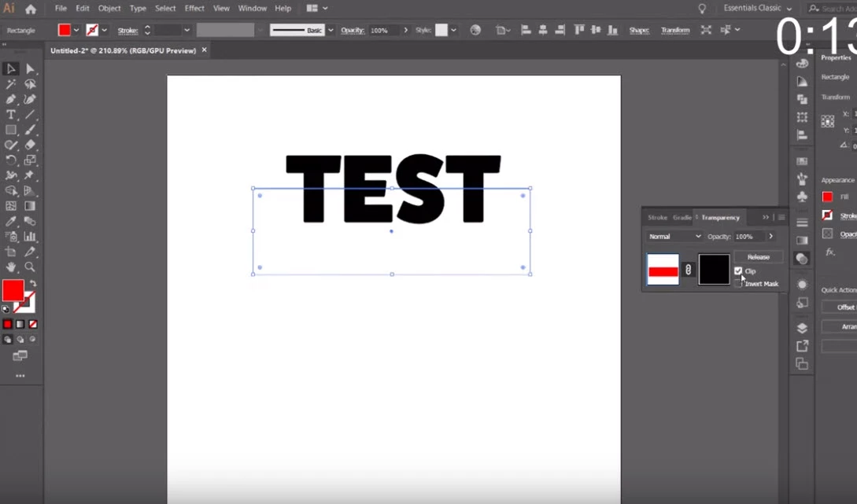Enable Draw Inside mode

point(33,340)
